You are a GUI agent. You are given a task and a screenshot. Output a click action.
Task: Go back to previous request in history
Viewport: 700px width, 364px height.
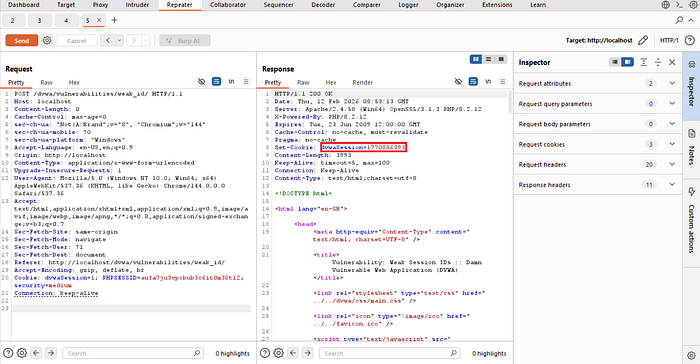point(108,41)
